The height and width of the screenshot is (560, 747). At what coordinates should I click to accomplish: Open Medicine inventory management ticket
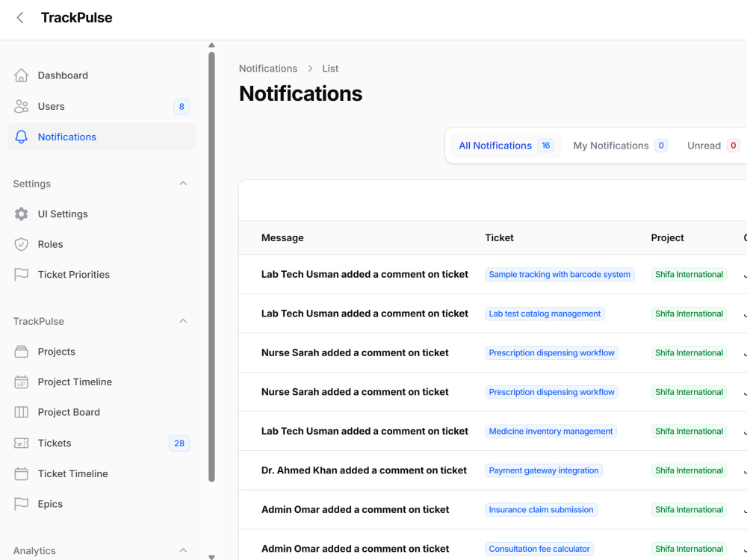(551, 431)
